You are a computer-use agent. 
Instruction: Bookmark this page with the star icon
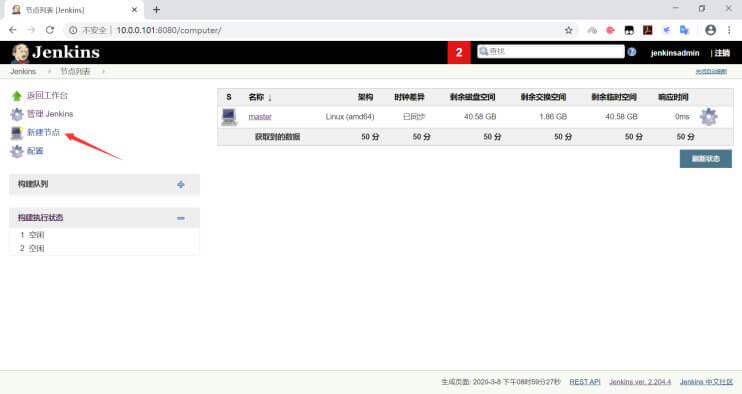(568, 30)
